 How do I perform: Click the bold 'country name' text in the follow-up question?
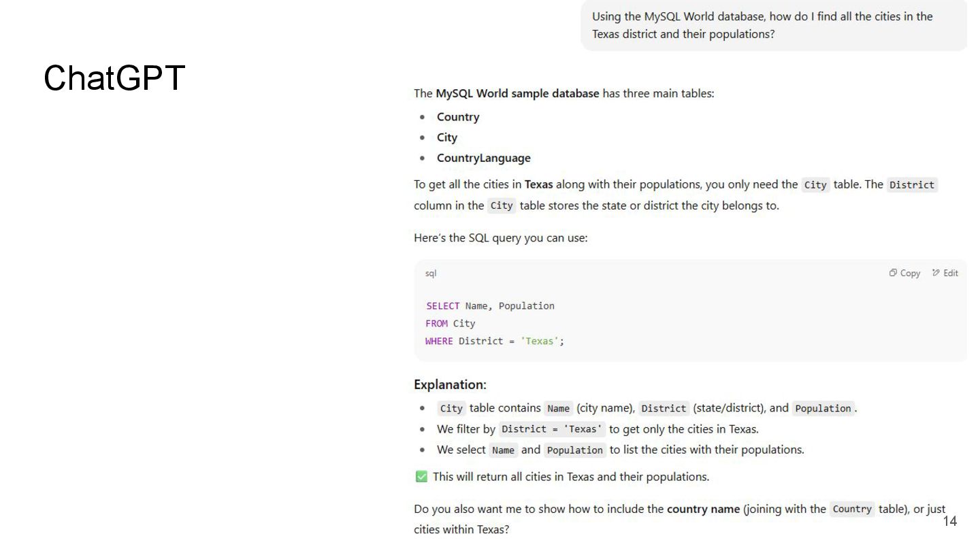[703, 509]
